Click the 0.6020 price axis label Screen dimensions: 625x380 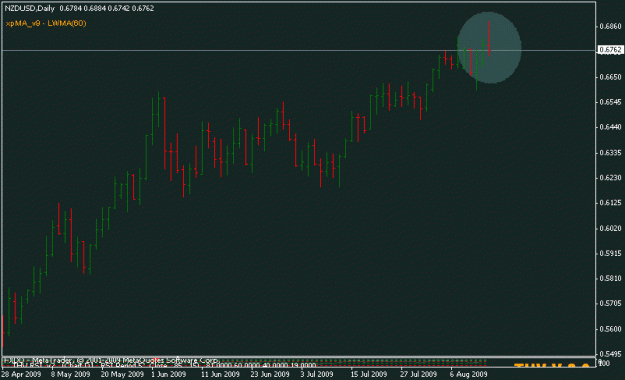[x=610, y=228]
